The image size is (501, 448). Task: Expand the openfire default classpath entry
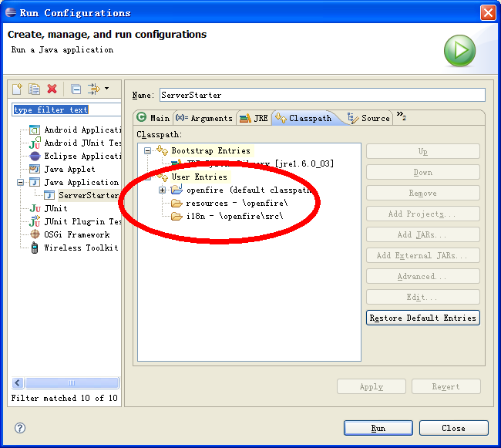162,190
